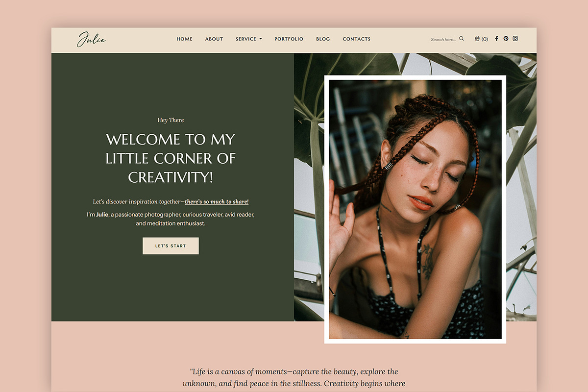The height and width of the screenshot is (392, 588).
Task: Go to the Home menu item
Action: point(185,39)
